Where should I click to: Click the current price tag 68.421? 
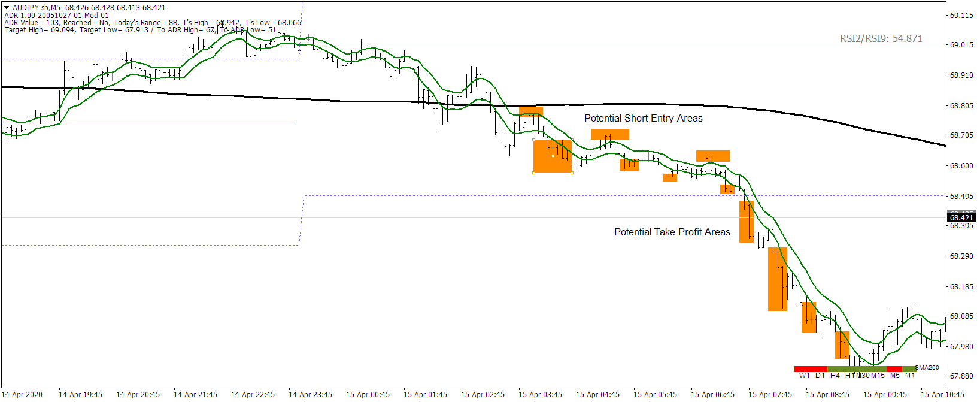[961, 217]
